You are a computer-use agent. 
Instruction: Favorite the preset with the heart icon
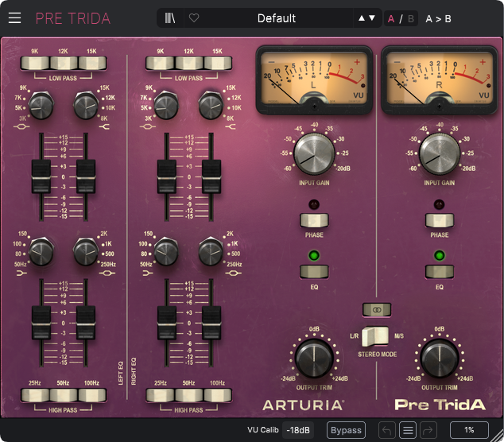[x=194, y=18]
